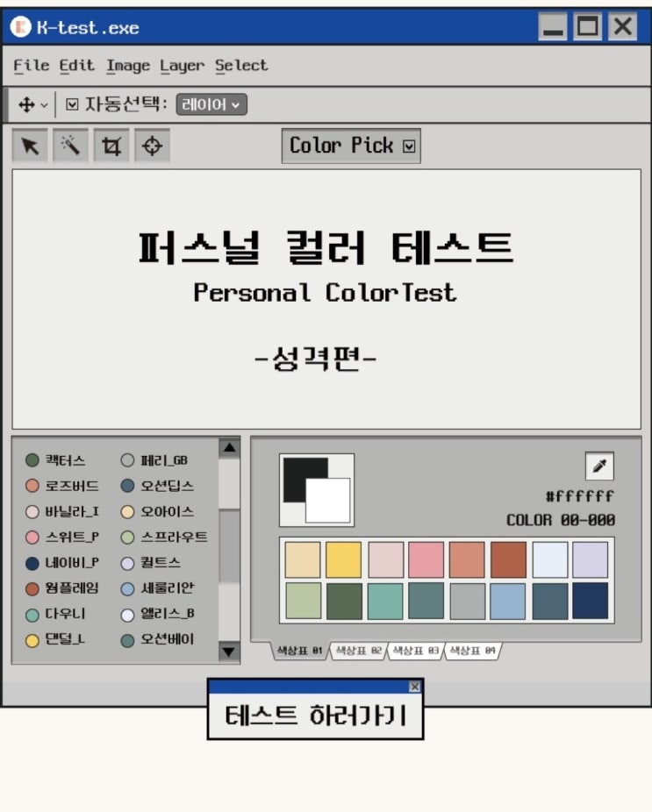Pick the dark navy palette swatch
The height and width of the screenshot is (812, 652).
(x=591, y=602)
